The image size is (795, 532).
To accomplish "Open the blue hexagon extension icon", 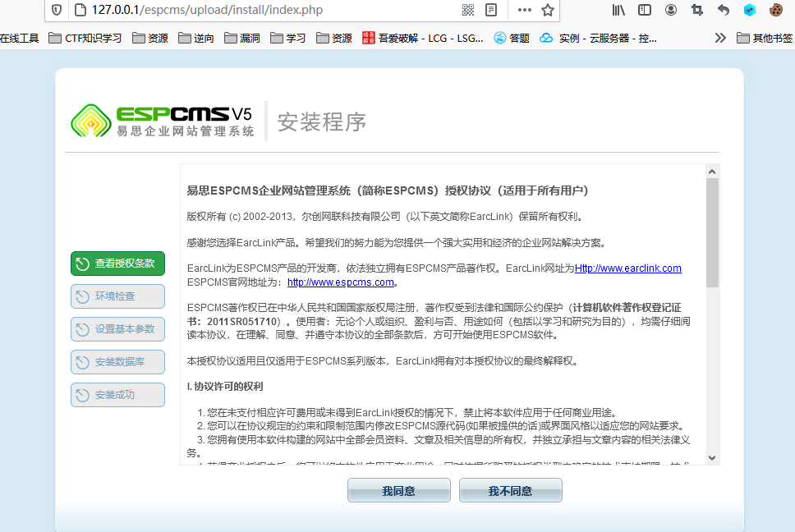I will click(x=749, y=10).
